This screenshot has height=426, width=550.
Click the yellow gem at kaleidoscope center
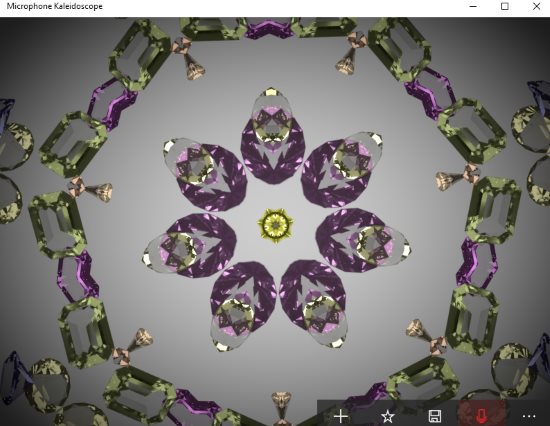[x=275, y=225]
